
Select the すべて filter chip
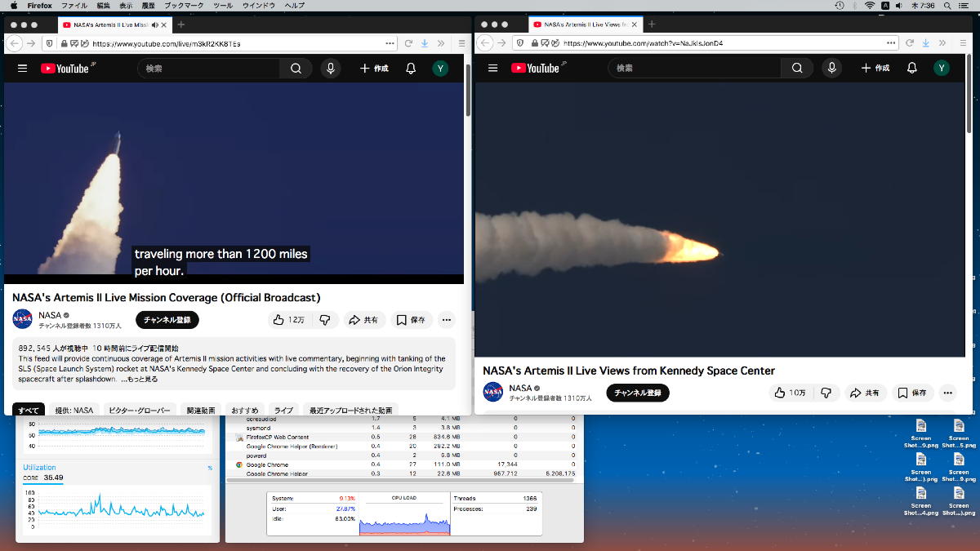tap(29, 411)
